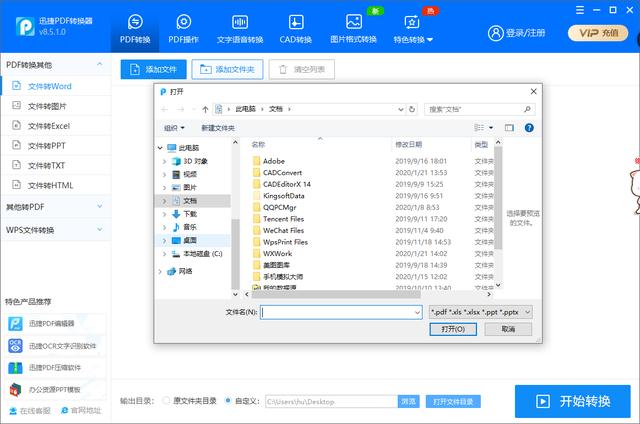
Task: Open the 文字语音转换 tab
Action: pos(240,29)
